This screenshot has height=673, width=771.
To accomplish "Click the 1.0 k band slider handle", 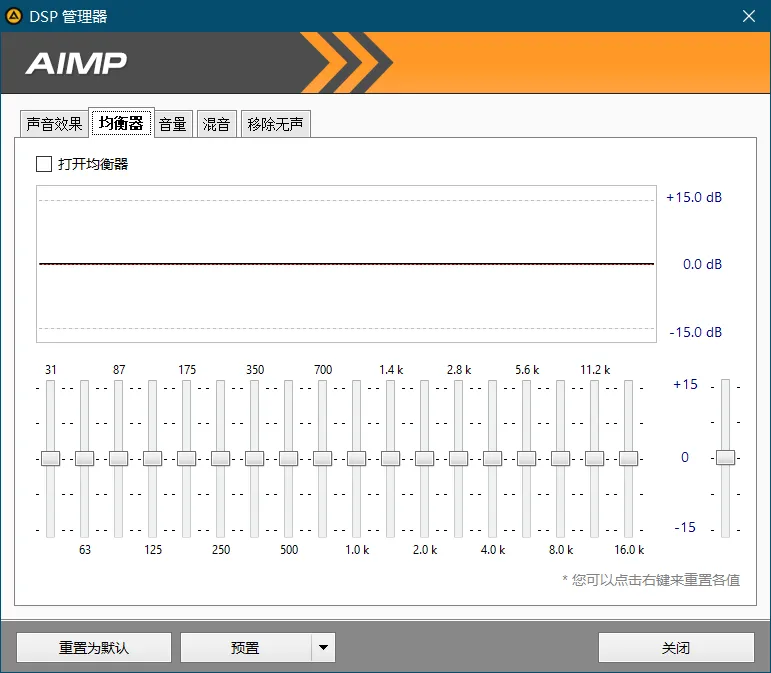I will (x=356, y=458).
